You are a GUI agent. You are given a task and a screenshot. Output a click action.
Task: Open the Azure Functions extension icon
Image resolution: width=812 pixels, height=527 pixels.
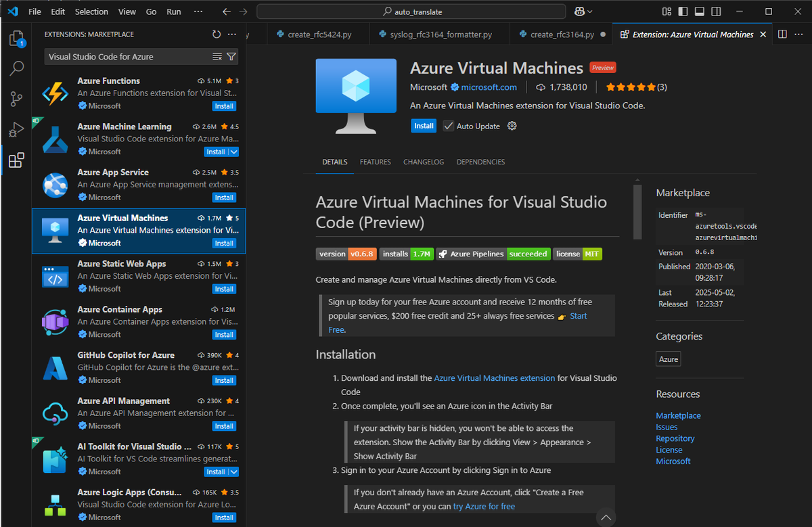(x=55, y=93)
